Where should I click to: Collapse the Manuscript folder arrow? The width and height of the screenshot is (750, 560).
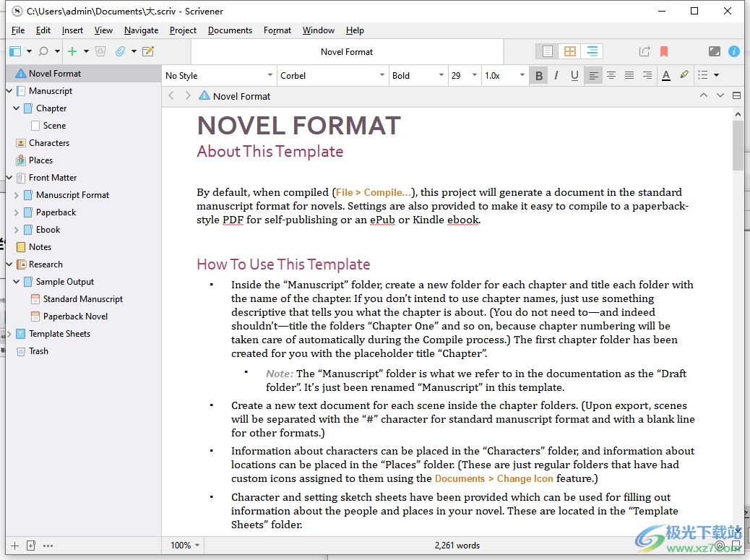pos(9,91)
